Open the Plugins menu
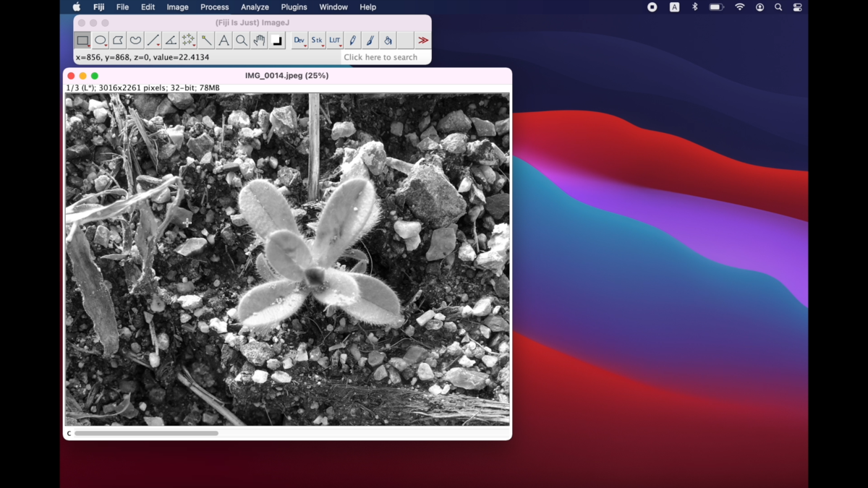 click(x=294, y=7)
